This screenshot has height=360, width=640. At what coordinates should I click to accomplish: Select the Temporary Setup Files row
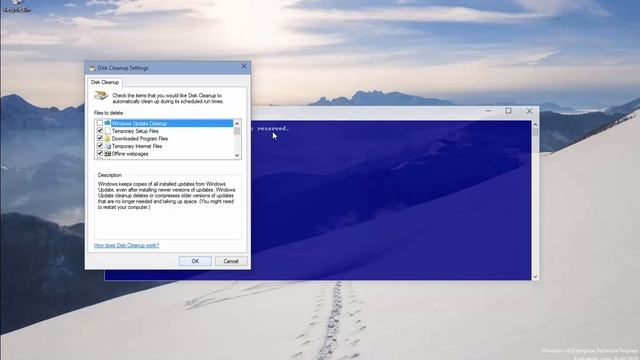point(164,131)
